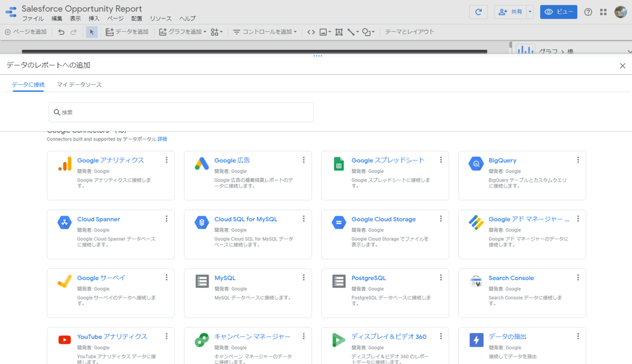Select the データの抽出 connector icon
The height and width of the screenshot is (364, 632).
coord(476,340)
